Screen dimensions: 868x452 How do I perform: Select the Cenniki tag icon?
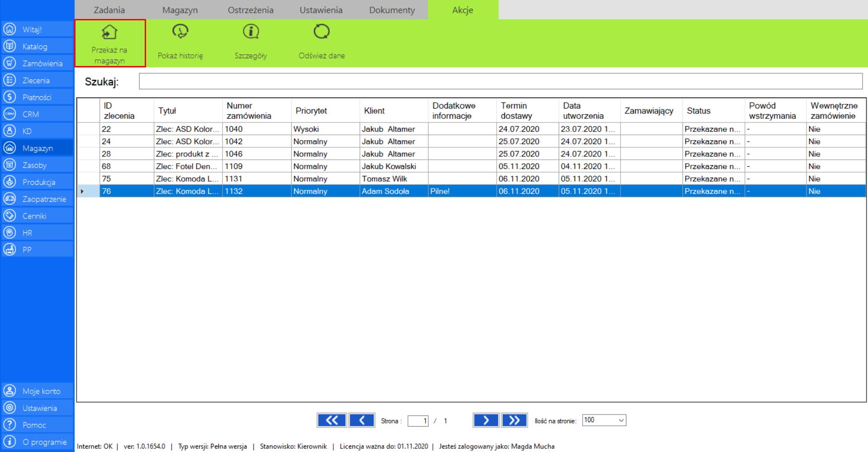[x=9, y=216]
